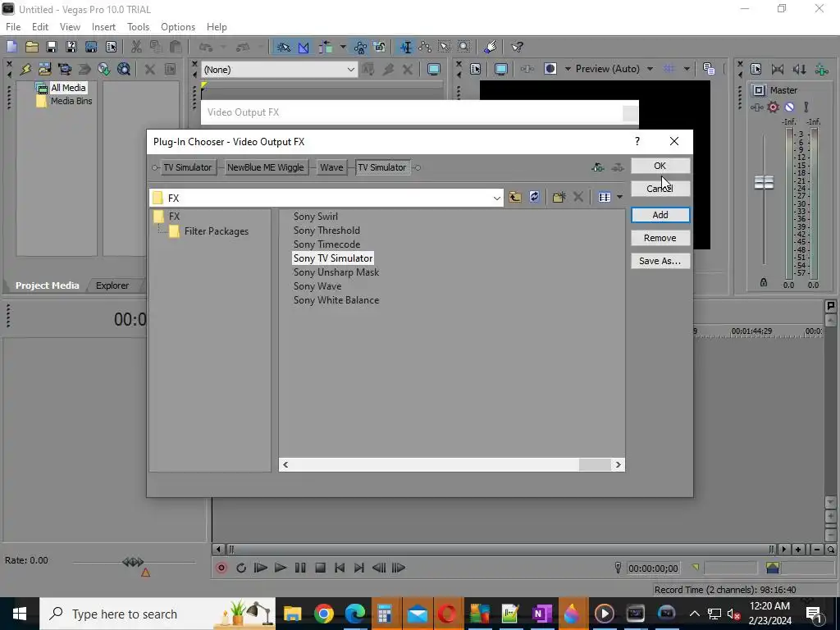Image resolution: width=840 pixels, height=630 pixels.
Task: Click the Up One Level folder icon
Action: pos(515,197)
